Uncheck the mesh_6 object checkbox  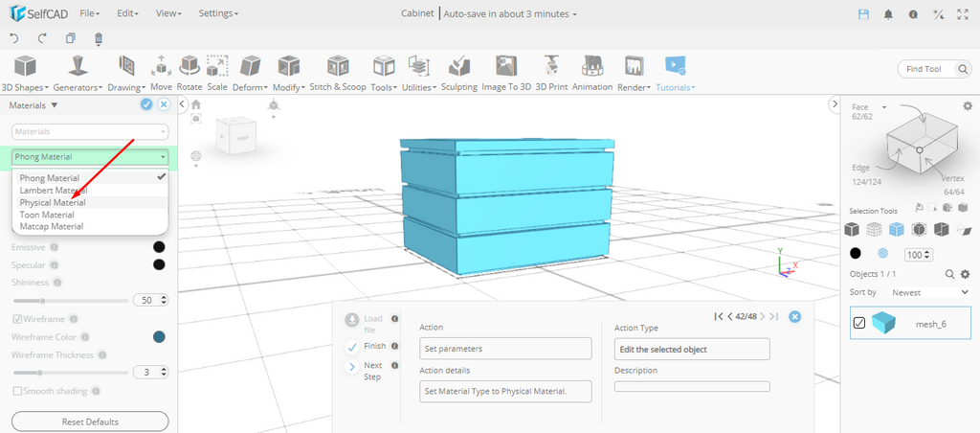859,323
